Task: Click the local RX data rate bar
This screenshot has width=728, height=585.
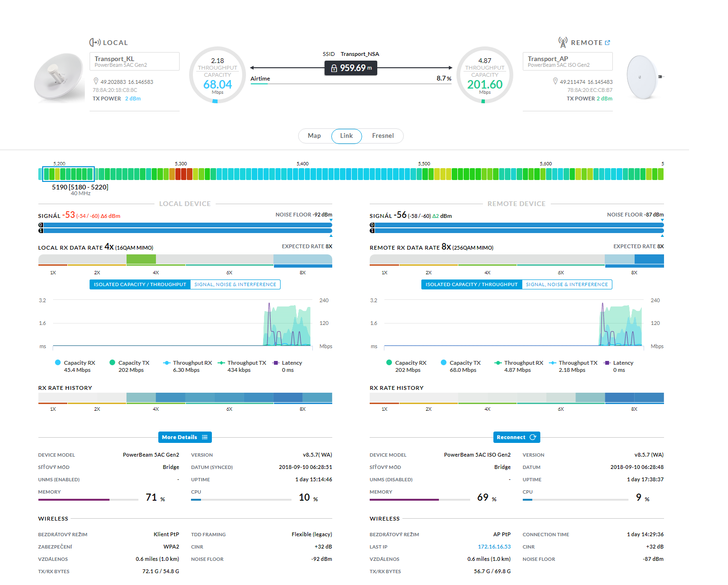Action: pyautogui.click(x=185, y=261)
